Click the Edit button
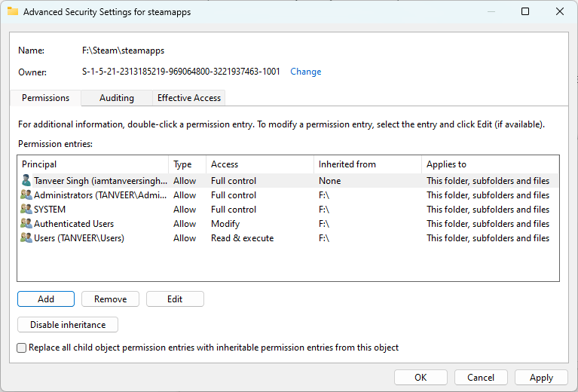Image resolution: width=578 pixels, height=392 pixels. click(x=175, y=299)
